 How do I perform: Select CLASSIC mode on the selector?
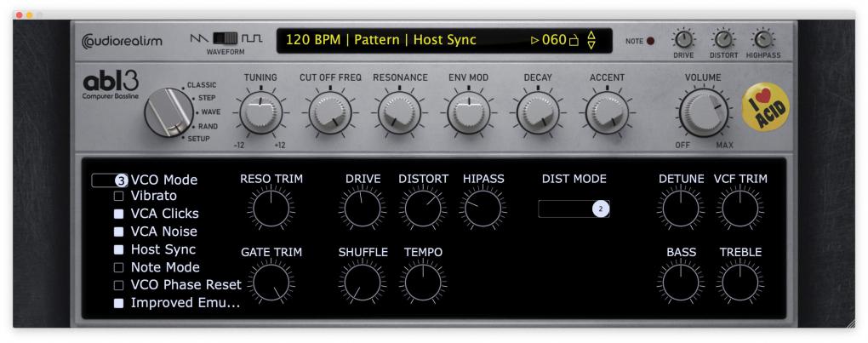[202, 85]
